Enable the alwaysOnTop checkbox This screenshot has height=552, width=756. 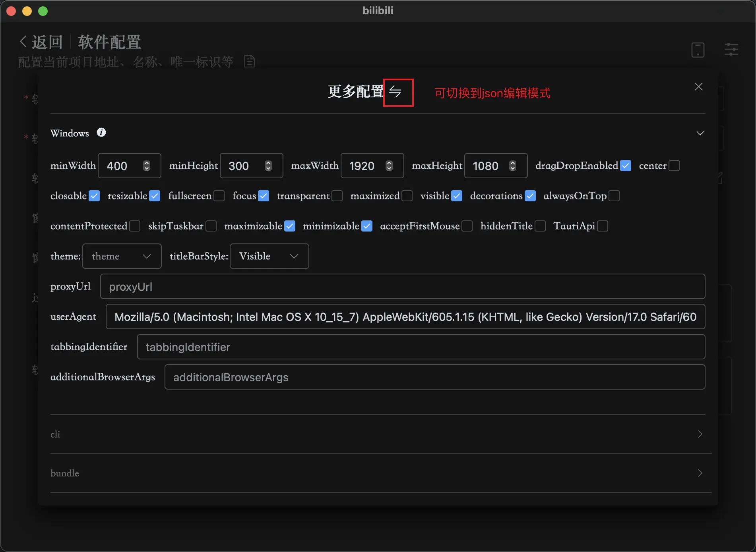pyautogui.click(x=614, y=196)
